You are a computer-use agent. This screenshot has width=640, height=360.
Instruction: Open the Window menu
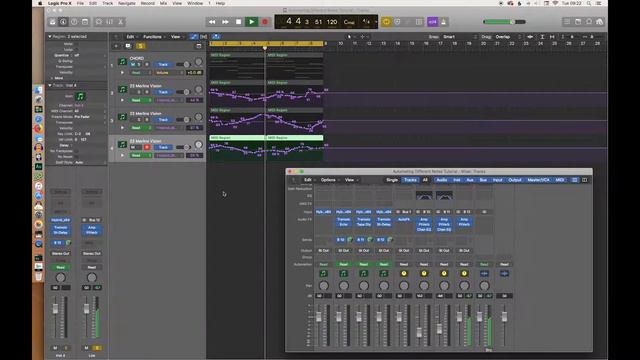tap(195, 3)
